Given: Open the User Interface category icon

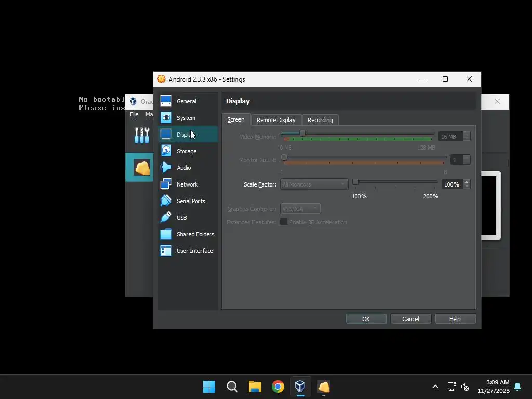Looking at the screenshot, I should coord(166,251).
